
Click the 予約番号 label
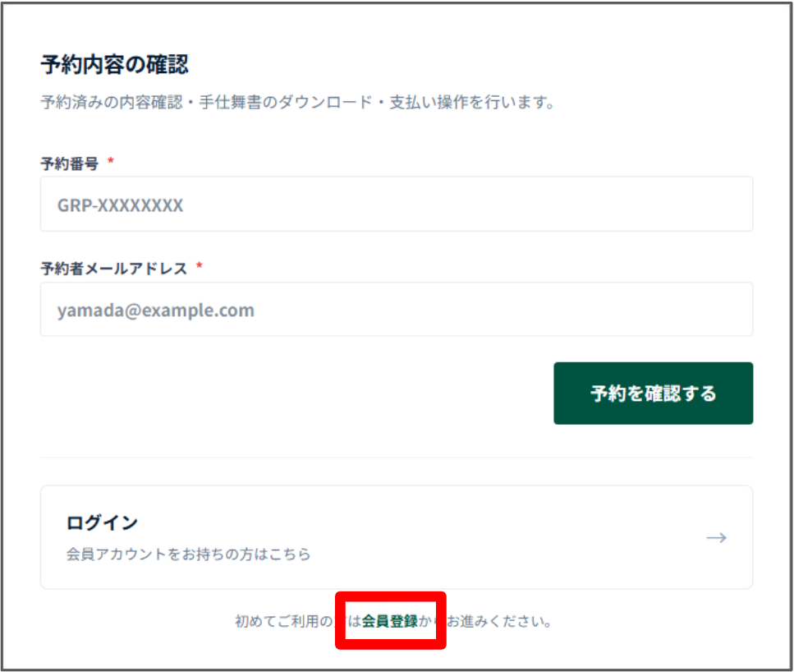pyautogui.click(x=69, y=163)
